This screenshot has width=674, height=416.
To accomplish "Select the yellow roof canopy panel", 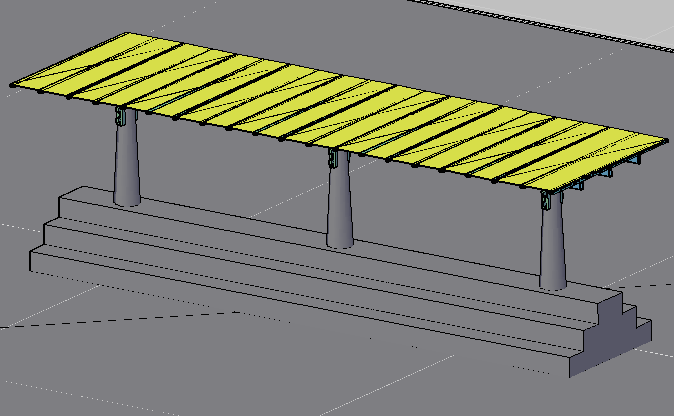I will 339,111.
